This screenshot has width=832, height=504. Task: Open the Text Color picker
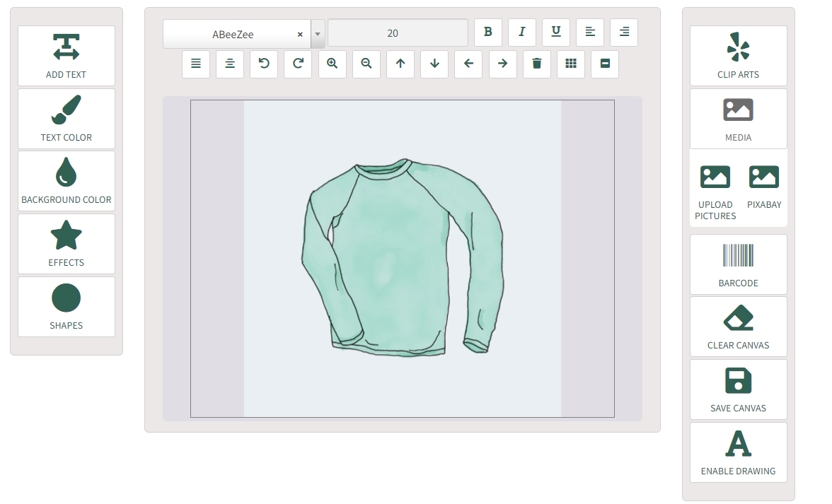[x=67, y=119]
